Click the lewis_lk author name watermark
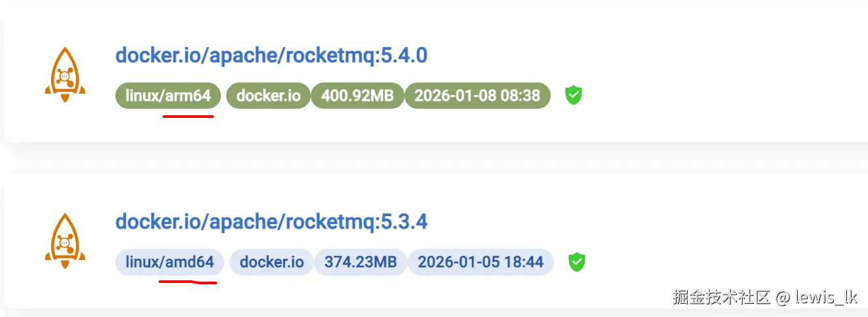The width and height of the screenshot is (868, 317). click(x=826, y=297)
